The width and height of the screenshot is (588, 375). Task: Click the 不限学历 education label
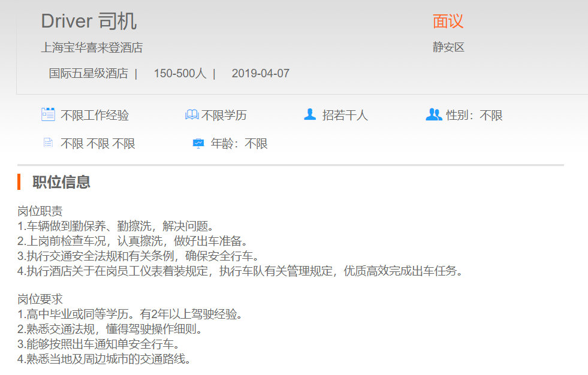tap(224, 116)
